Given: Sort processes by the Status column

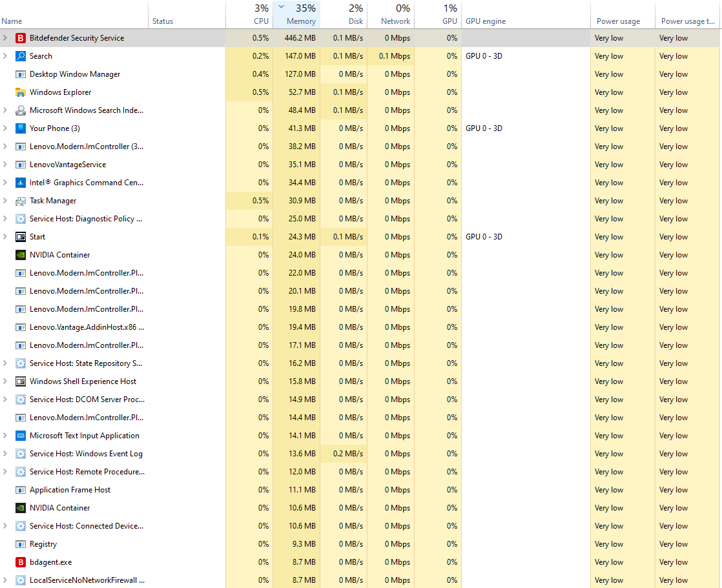Looking at the screenshot, I should (187, 15).
